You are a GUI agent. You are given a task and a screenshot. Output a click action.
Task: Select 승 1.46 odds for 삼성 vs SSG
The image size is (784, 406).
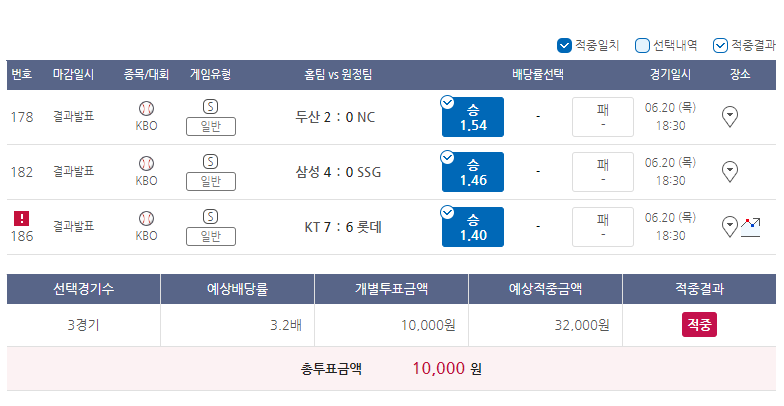pyautogui.click(x=472, y=172)
